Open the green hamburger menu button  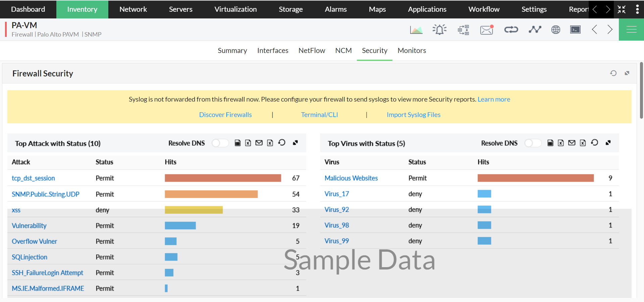pos(631,29)
